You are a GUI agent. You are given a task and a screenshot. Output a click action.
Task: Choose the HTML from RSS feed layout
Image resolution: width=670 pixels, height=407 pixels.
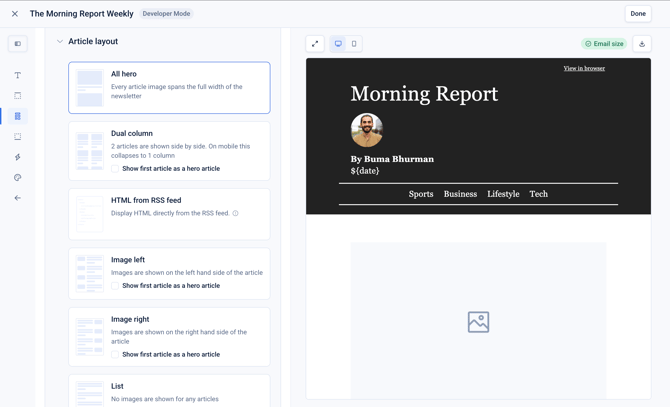pos(169,214)
